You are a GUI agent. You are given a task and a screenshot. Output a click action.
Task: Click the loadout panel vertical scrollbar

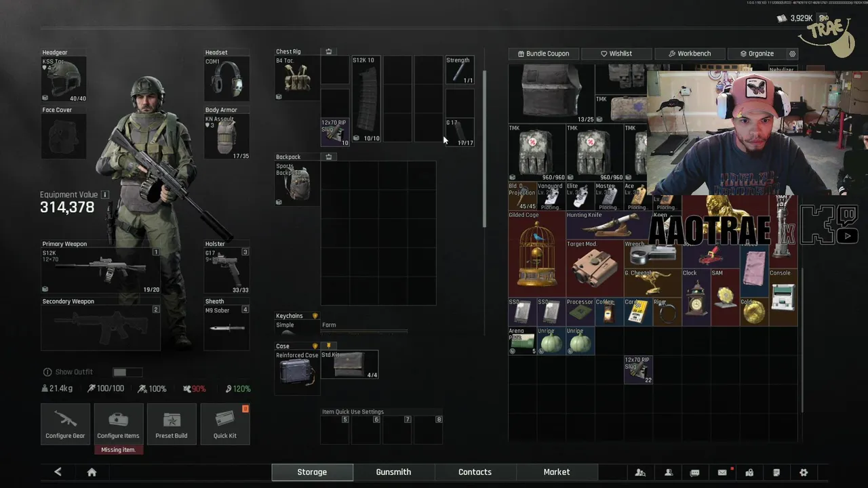484,148
